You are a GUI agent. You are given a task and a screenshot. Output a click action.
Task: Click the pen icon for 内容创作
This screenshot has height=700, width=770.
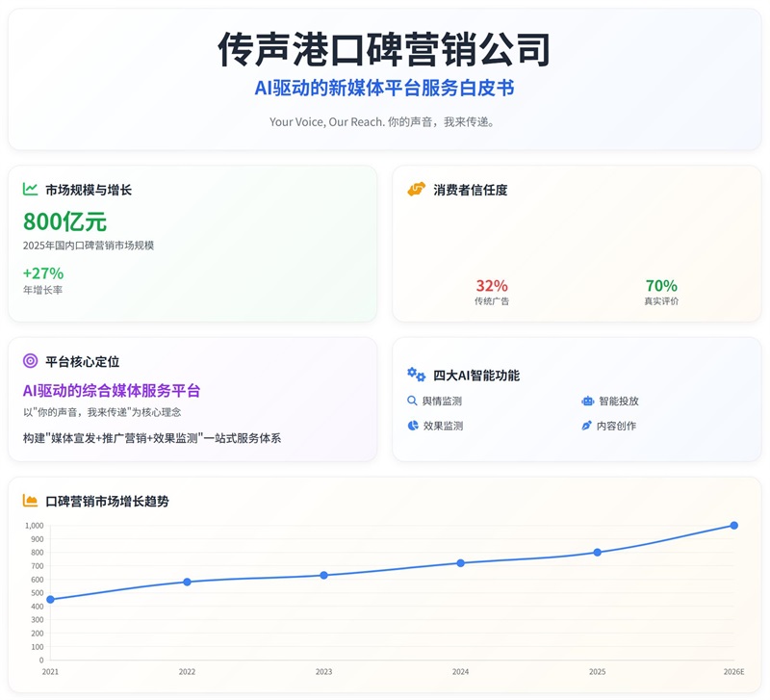tap(587, 426)
